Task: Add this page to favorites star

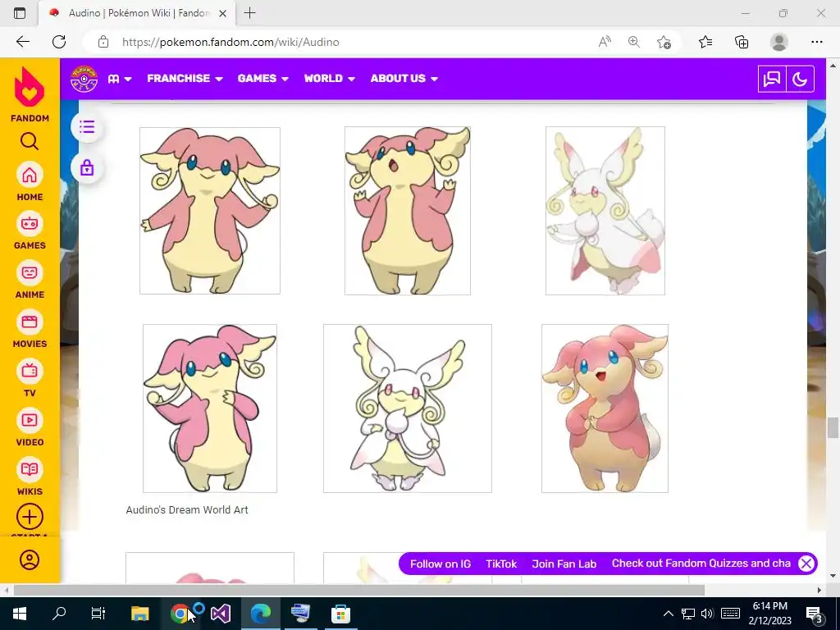Action: (x=664, y=42)
